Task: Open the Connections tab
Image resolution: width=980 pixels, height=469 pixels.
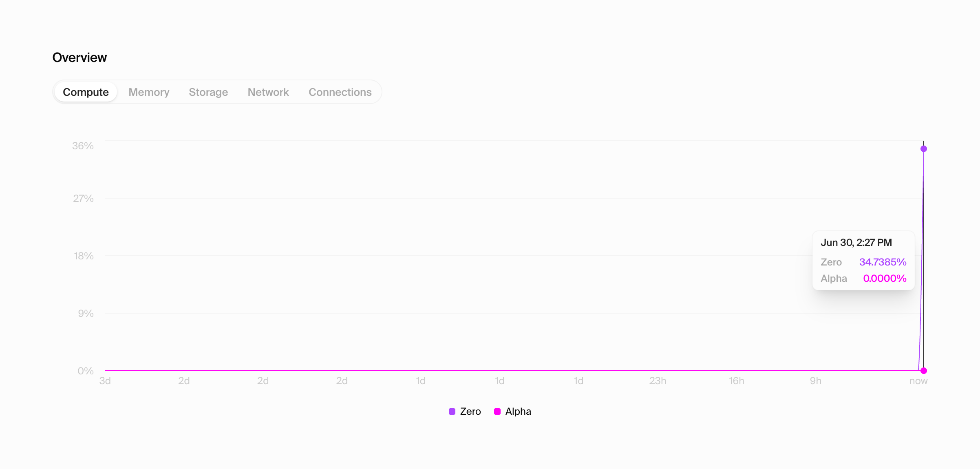Action: (x=340, y=92)
